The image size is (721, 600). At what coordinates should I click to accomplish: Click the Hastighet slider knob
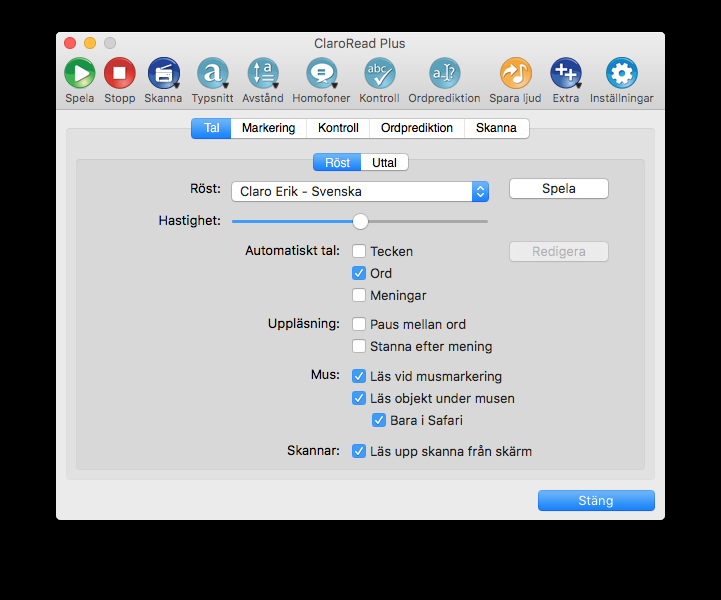(x=360, y=221)
